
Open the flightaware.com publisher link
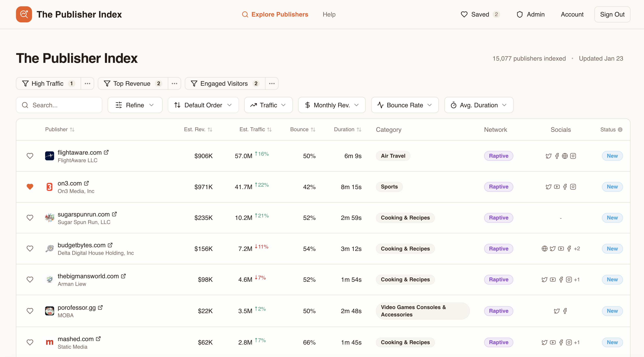[x=79, y=152]
